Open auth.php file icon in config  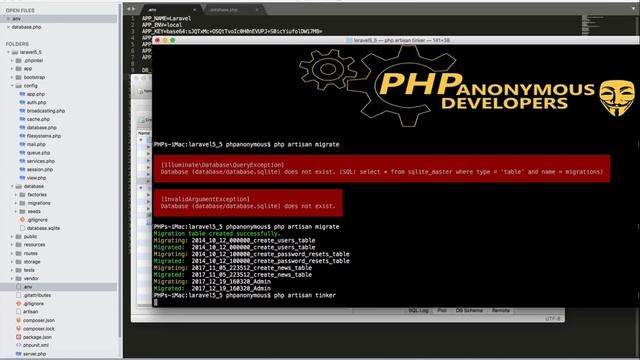[x=22, y=102]
